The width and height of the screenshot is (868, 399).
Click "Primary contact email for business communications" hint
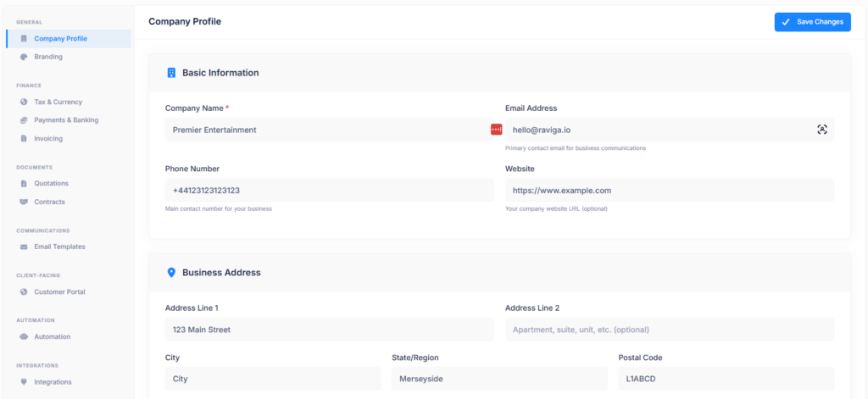pyautogui.click(x=576, y=148)
